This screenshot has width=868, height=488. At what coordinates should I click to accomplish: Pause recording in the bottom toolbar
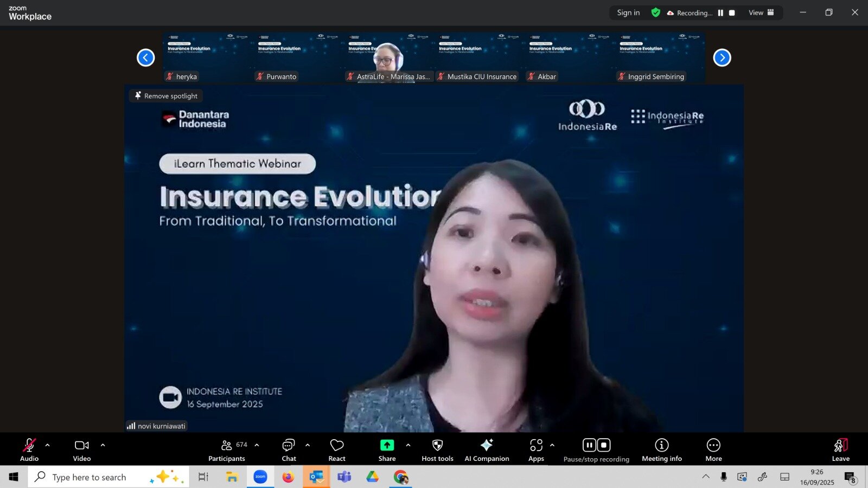(589, 445)
